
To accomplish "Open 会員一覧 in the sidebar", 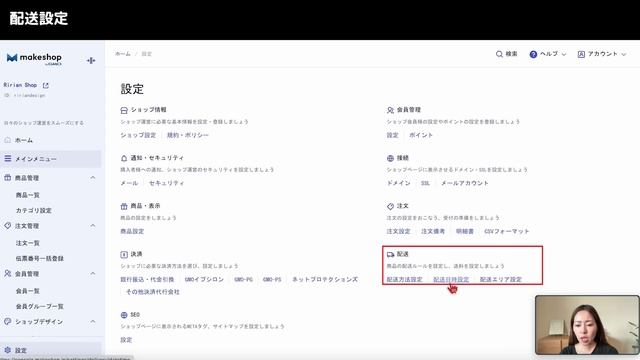I will point(28,291).
